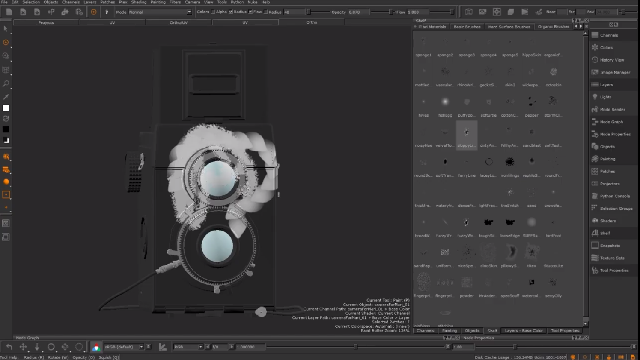Click the X button beside sRGB dropdown
This screenshot has width=640, height=360.
point(149,347)
